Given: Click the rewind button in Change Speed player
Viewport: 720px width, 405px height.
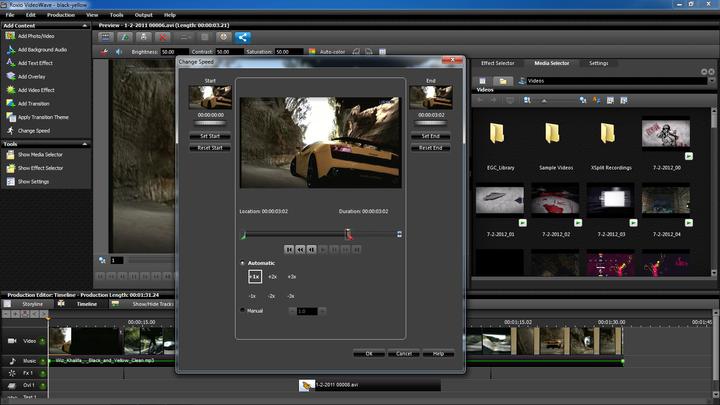Looking at the screenshot, I should point(300,249).
